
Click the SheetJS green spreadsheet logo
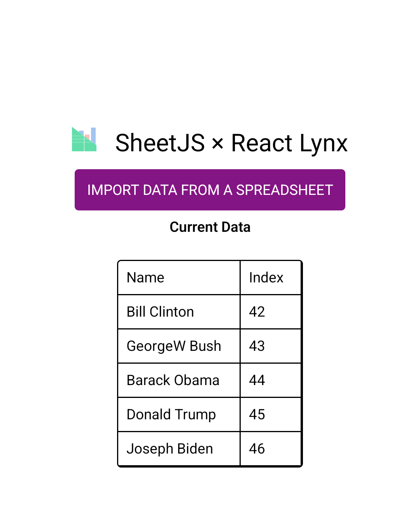tap(84, 140)
